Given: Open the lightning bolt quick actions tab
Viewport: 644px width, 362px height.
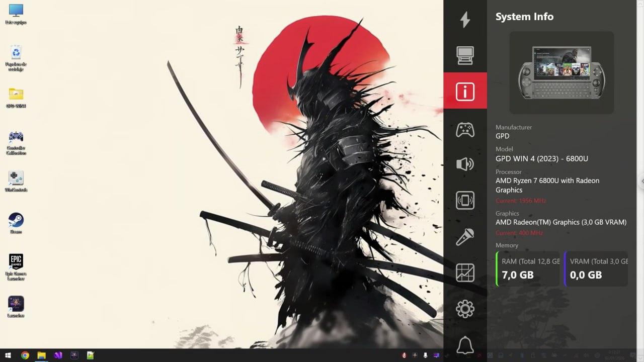Looking at the screenshot, I should 465,20.
